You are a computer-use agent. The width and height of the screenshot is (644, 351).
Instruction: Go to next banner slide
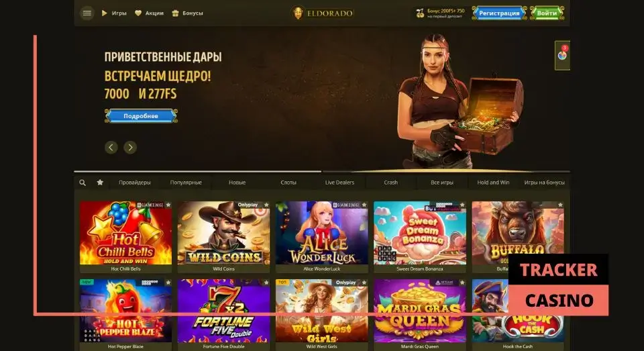pos(130,147)
